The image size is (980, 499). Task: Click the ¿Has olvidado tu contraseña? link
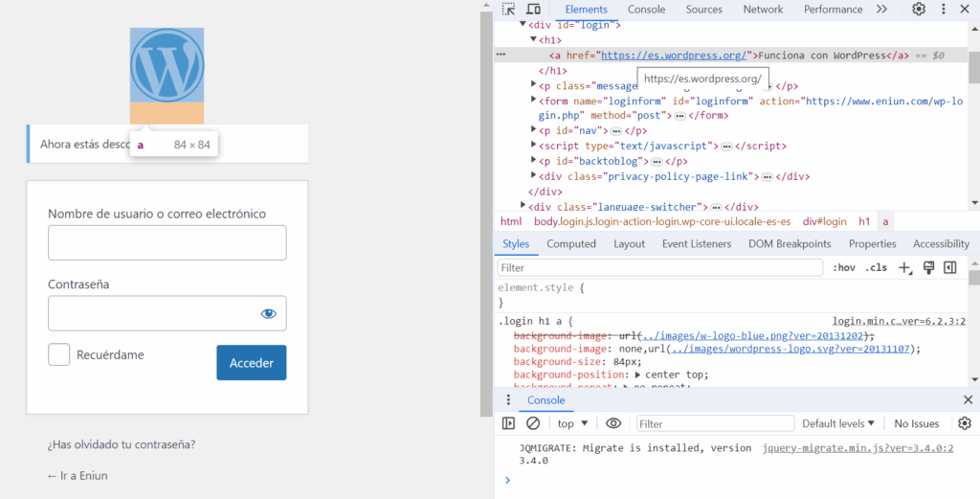(122, 444)
